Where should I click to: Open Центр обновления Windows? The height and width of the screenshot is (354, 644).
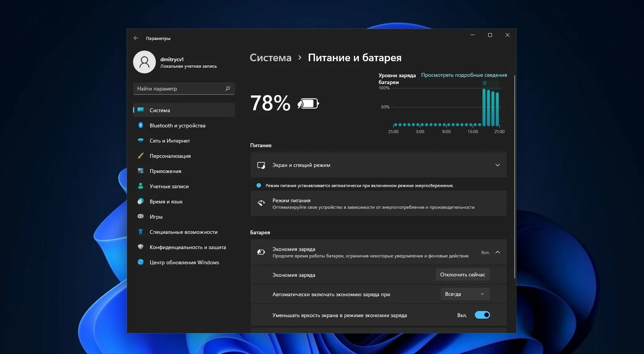click(184, 262)
